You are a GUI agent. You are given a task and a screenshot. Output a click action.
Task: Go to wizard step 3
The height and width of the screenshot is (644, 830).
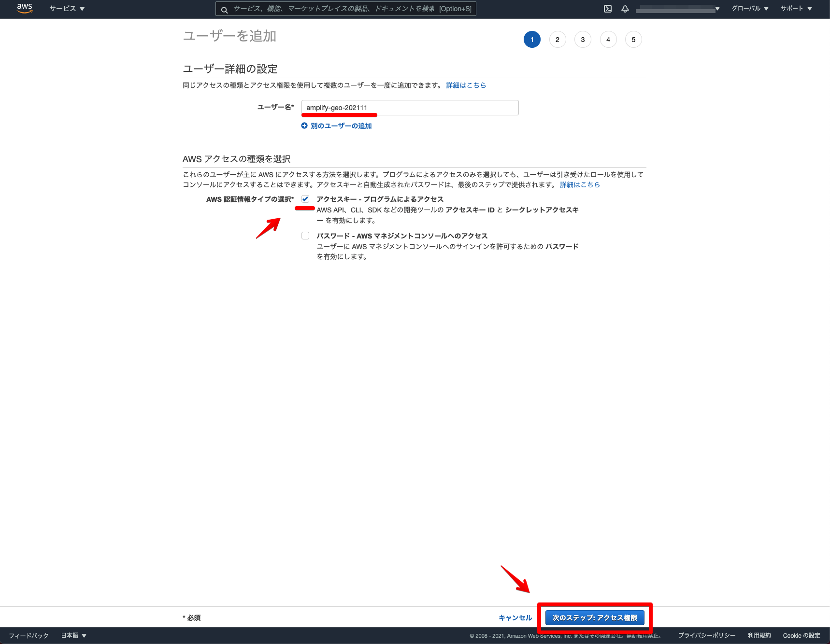tap(583, 40)
